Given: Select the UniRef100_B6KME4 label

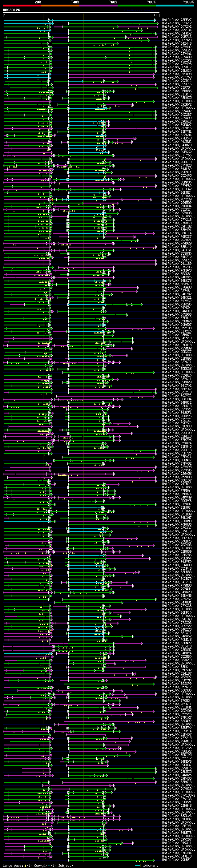Looking at the screenshot, I should point(177,193).
